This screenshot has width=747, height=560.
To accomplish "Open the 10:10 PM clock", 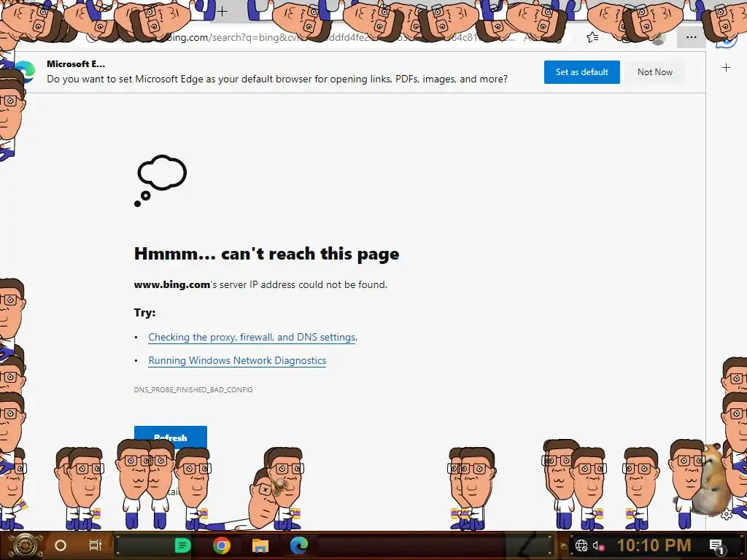I will pyautogui.click(x=654, y=545).
